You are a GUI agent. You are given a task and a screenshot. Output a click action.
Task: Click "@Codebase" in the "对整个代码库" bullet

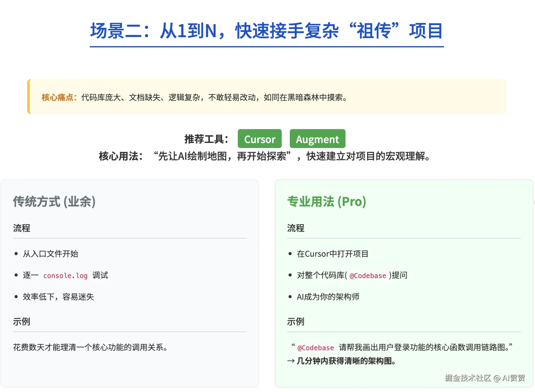[x=368, y=276]
